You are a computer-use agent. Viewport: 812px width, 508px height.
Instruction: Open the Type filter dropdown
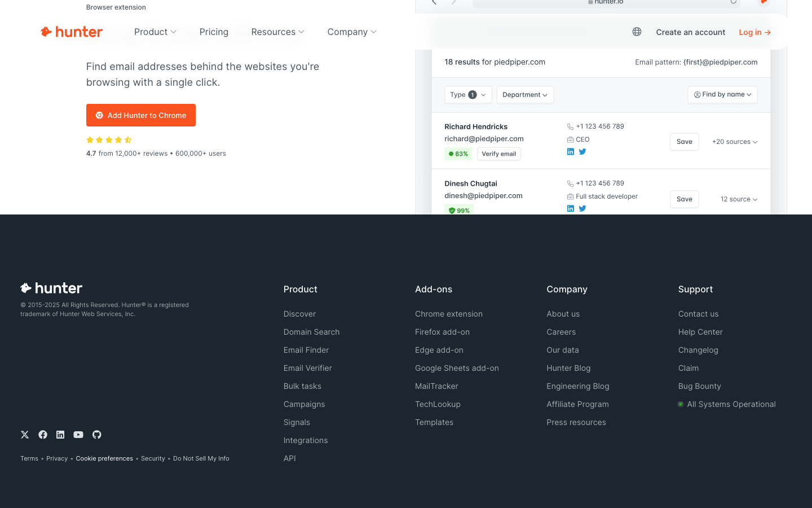[x=468, y=95]
